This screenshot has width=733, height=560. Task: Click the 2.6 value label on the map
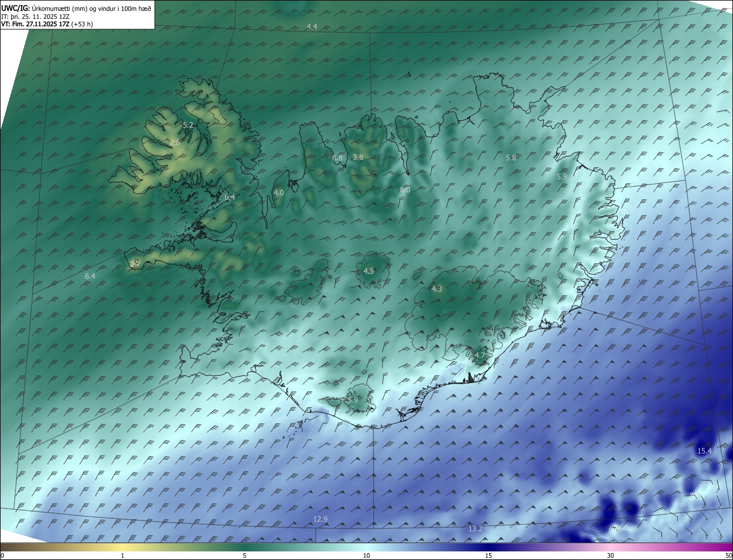pos(175,142)
